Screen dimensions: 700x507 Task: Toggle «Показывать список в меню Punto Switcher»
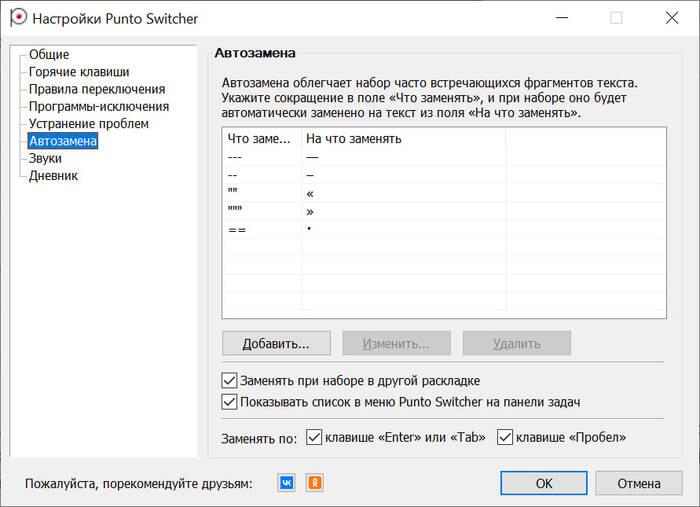(228, 402)
